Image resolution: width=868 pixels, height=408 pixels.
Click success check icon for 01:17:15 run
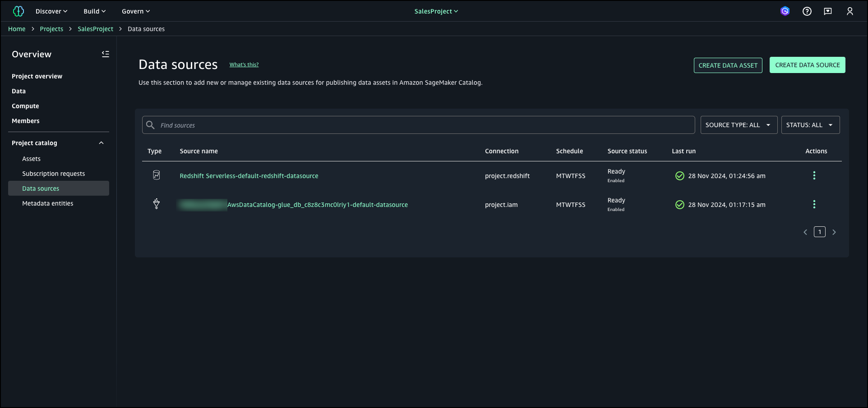(x=680, y=205)
